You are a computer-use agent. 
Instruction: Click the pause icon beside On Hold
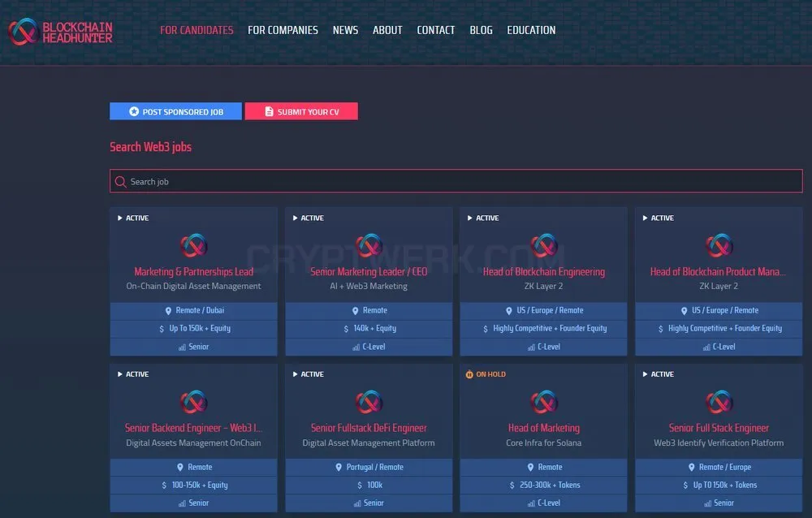pos(469,374)
